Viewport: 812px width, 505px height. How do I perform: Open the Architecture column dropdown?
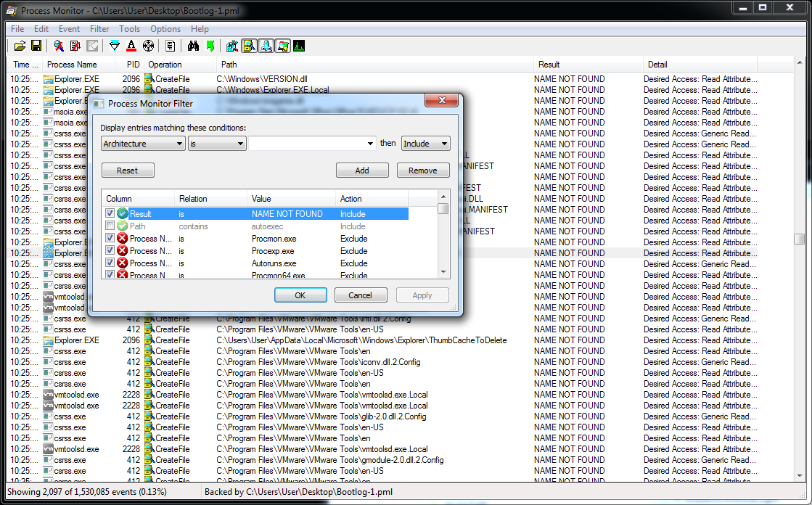tap(181, 143)
